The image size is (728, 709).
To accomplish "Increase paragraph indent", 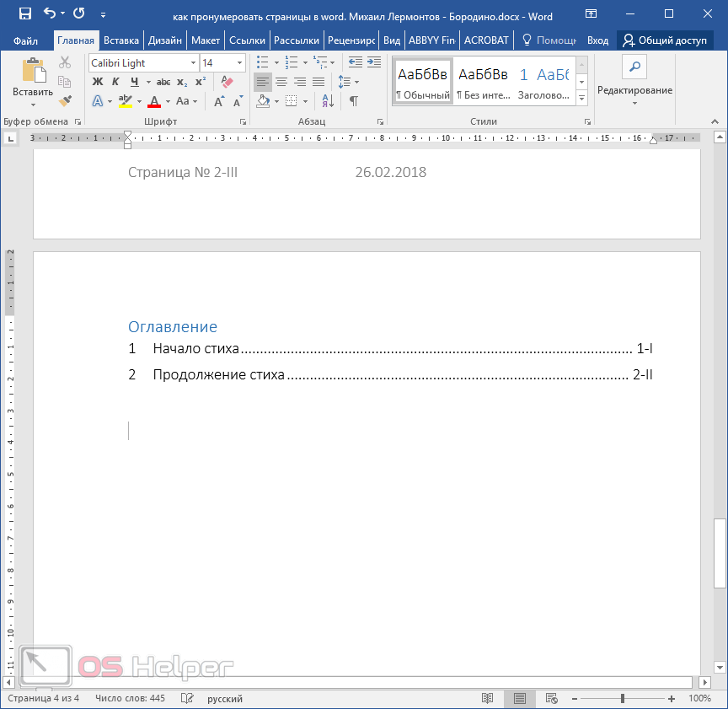I will pyautogui.click(x=374, y=62).
